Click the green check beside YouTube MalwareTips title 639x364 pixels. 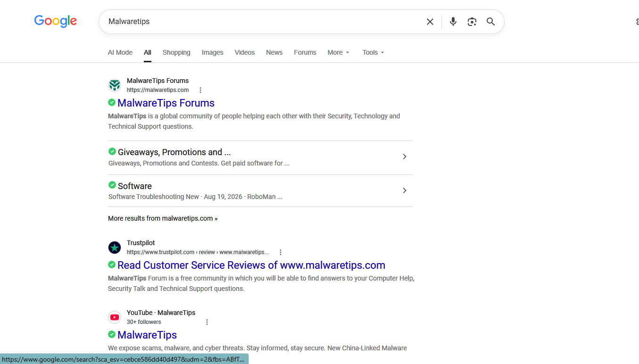pyautogui.click(x=112, y=334)
